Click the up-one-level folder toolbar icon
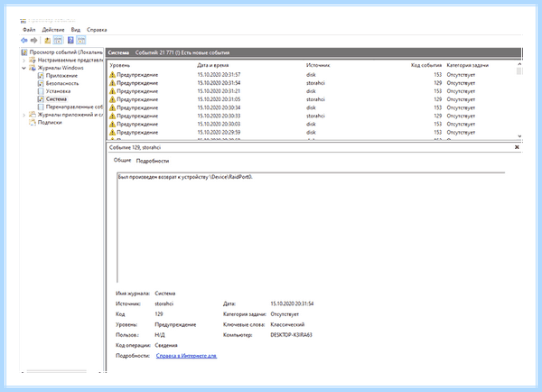This screenshot has width=542, height=392. click(x=47, y=41)
